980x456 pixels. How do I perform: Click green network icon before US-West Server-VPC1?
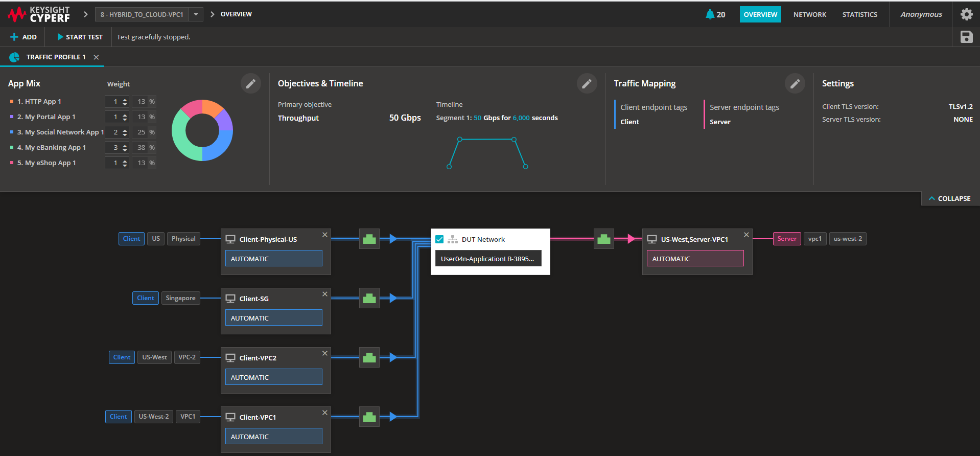point(604,239)
